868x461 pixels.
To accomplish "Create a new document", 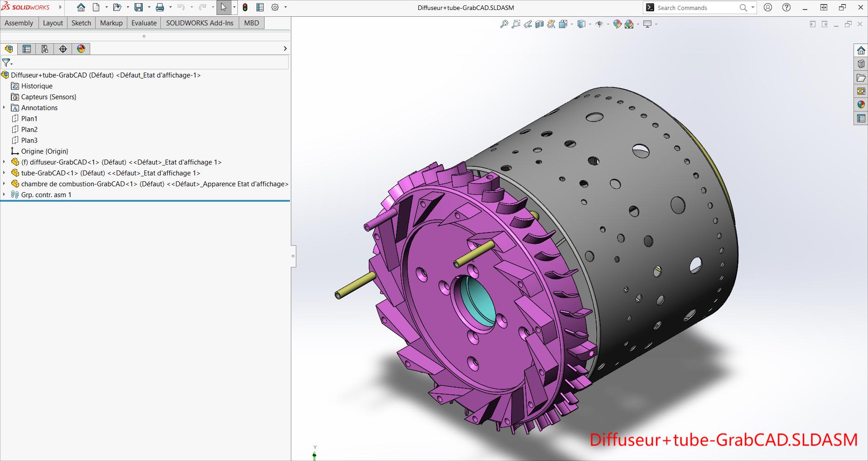I will pos(96,7).
